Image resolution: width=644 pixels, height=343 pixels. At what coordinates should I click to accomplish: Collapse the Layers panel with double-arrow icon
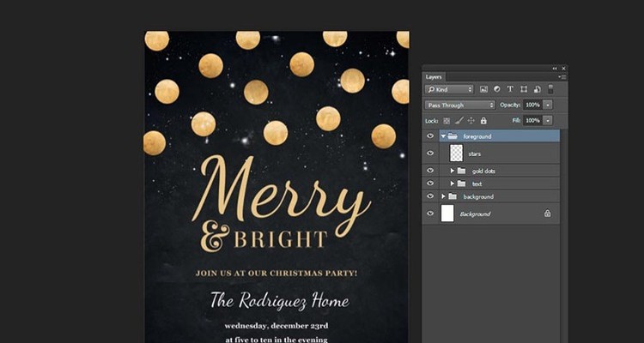pyautogui.click(x=555, y=68)
